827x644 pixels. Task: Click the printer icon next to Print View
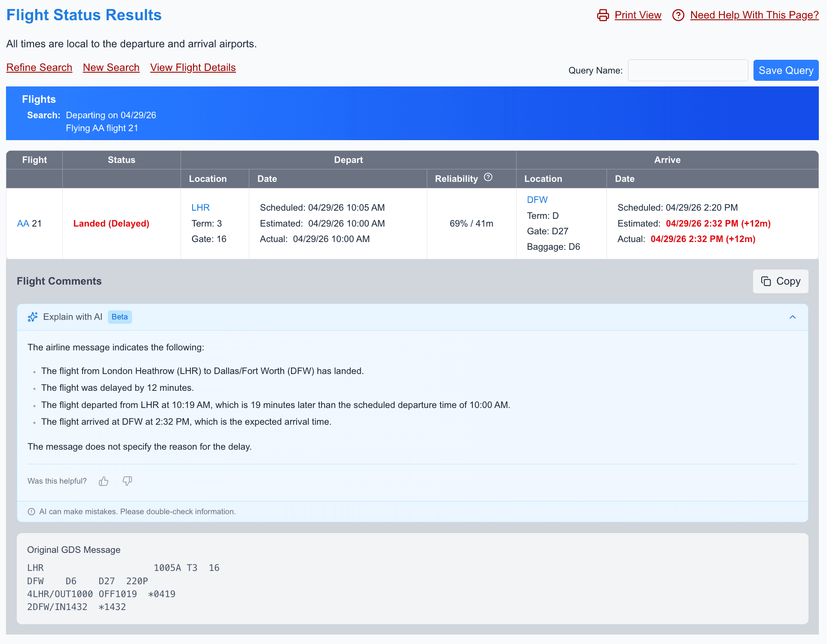point(603,15)
